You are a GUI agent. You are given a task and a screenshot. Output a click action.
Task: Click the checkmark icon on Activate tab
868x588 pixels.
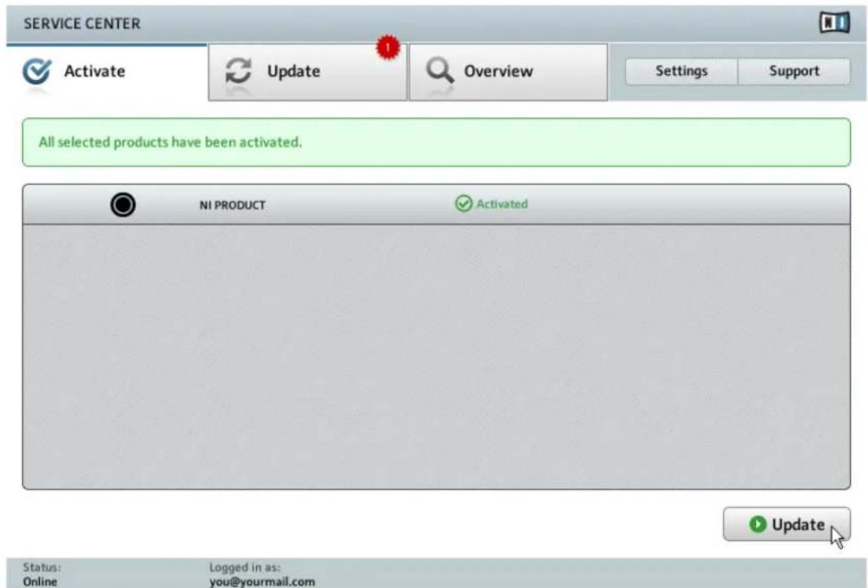pos(36,71)
